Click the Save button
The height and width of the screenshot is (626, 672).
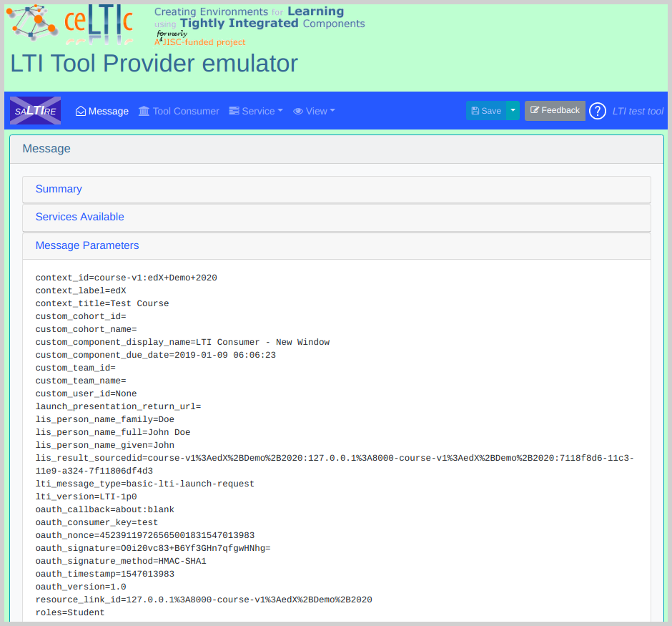486,111
